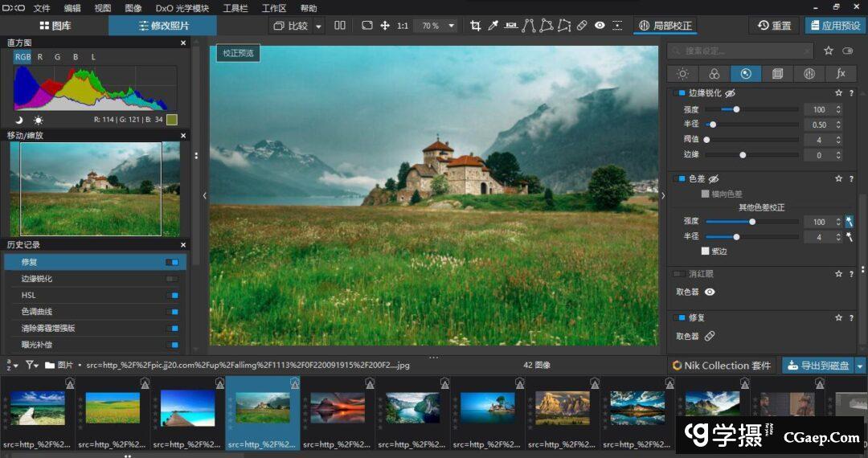This screenshot has width=868, height=458.
Task: Pick the white balance eyedropper tool
Action: tap(493, 26)
